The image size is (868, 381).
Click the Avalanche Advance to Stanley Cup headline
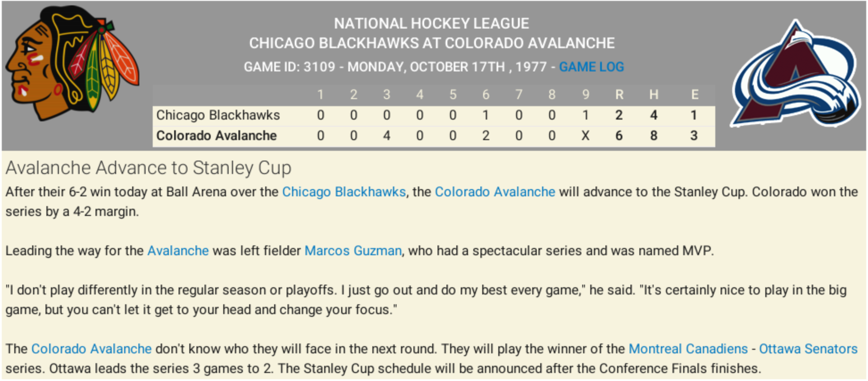148,168
